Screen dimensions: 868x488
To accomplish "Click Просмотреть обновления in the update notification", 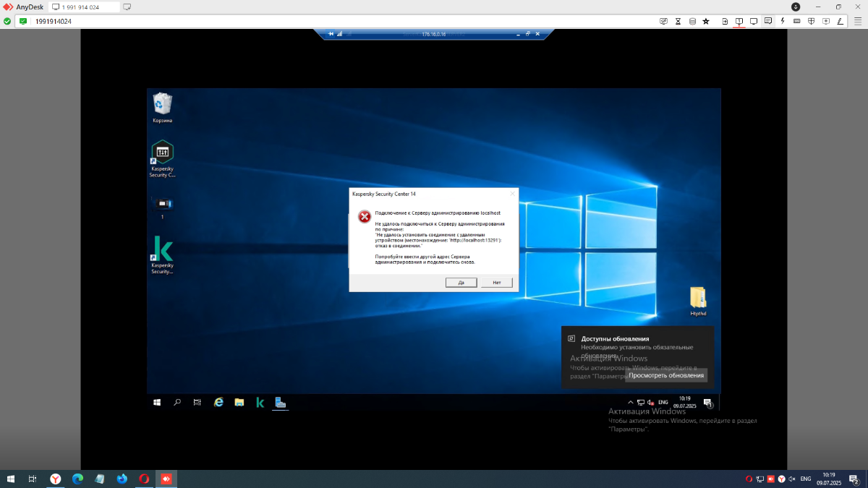I will tap(666, 375).
